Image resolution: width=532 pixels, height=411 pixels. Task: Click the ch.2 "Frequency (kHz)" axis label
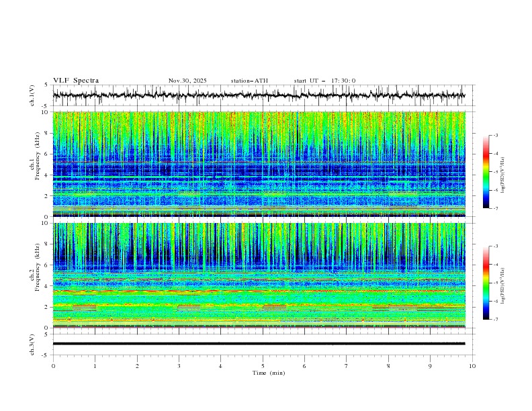click(x=38, y=267)
